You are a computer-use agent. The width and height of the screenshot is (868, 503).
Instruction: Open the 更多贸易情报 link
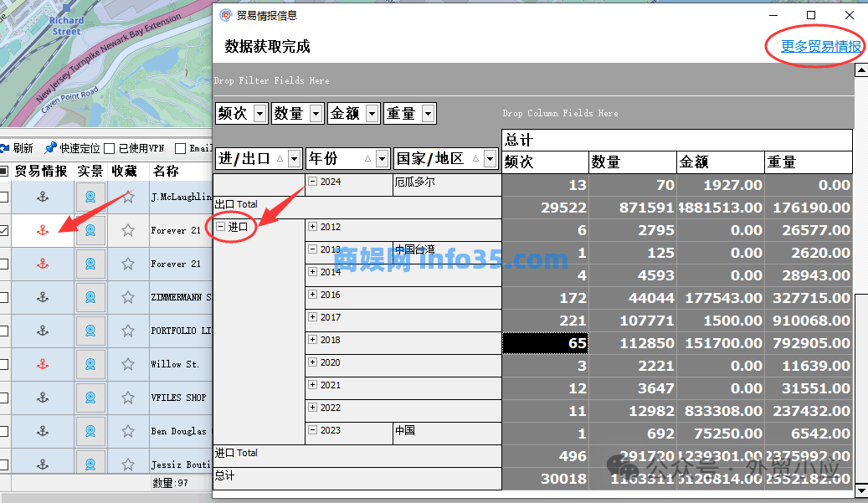tap(821, 47)
